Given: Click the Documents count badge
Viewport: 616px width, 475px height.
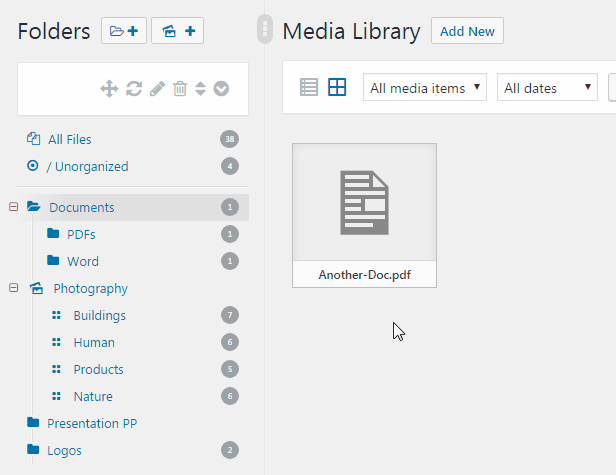Looking at the screenshot, I should tap(230, 207).
